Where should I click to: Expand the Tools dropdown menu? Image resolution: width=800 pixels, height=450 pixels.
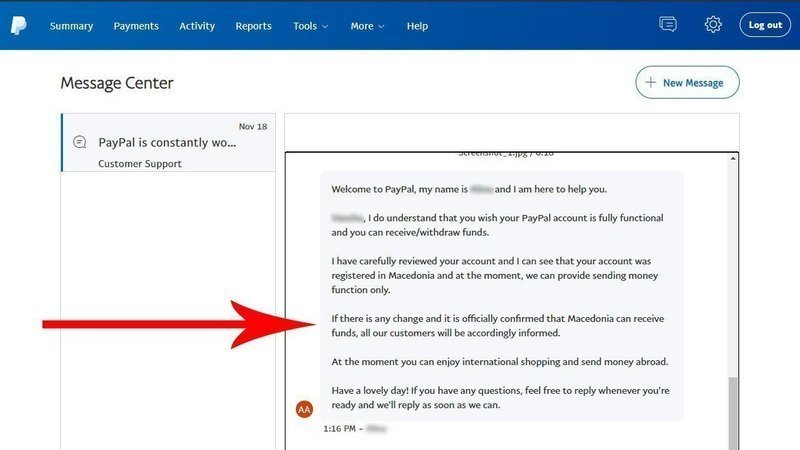310,26
